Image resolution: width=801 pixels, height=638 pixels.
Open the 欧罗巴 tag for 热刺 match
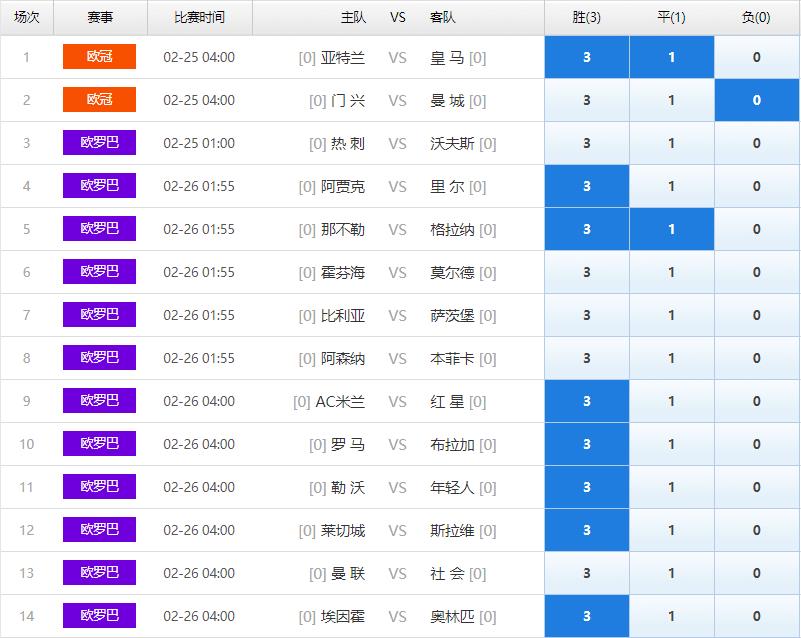(x=100, y=142)
